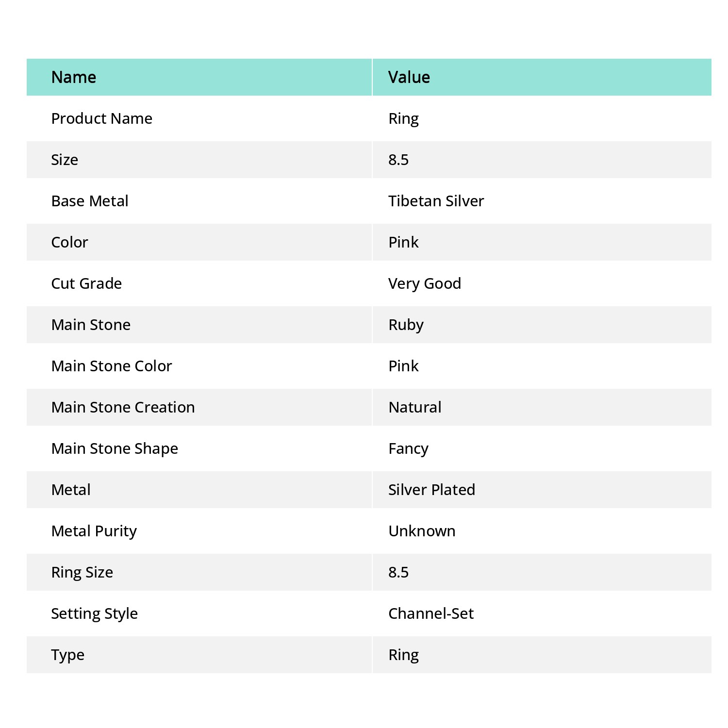
Task: Click the Tibetan Silver value
Action: pyautogui.click(x=436, y=201)
